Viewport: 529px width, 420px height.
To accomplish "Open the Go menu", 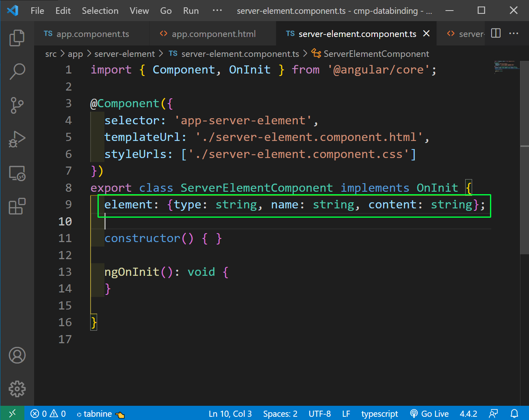I will [x=166, y=11].
